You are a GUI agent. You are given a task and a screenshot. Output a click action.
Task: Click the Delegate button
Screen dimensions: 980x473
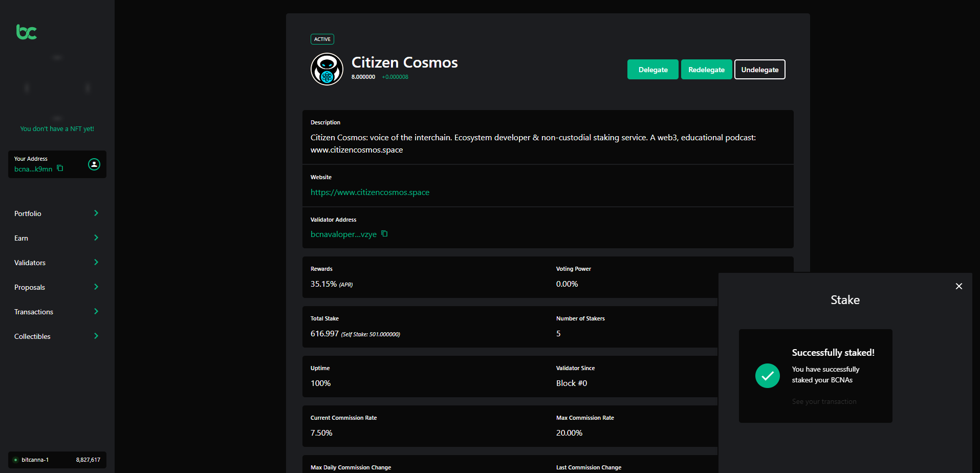pos(653,70)
